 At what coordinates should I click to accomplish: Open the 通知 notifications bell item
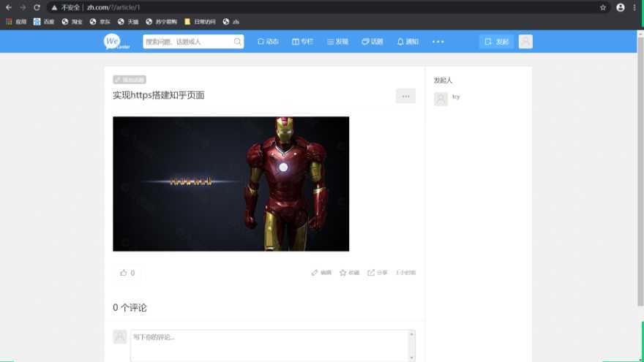click(x=408, y=42)
